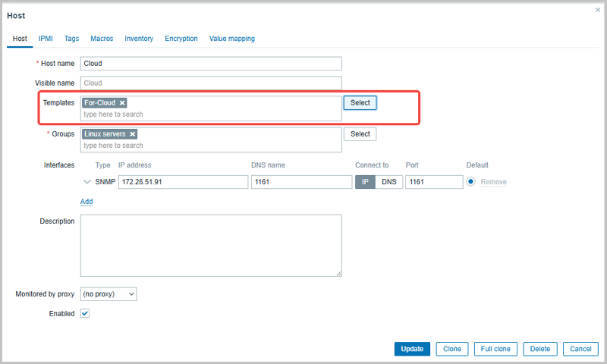The width and height of the screenshot is (607, 364).
Task: Toggle the Enabled checkbox
Action: point(85,313)
